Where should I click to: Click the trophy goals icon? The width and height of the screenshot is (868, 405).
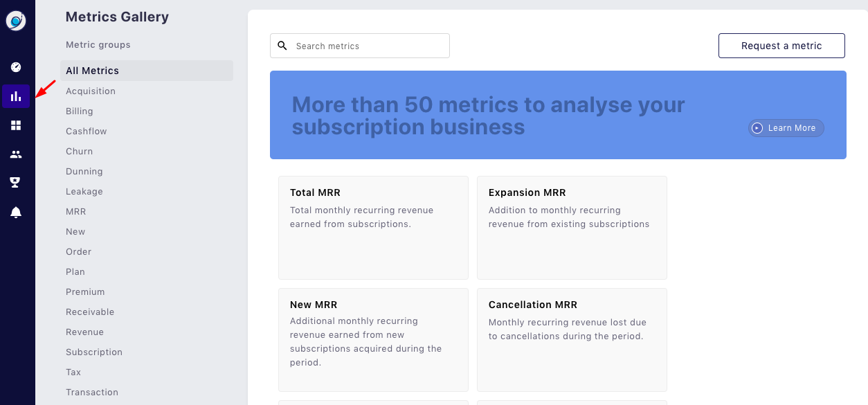(16, 183)
